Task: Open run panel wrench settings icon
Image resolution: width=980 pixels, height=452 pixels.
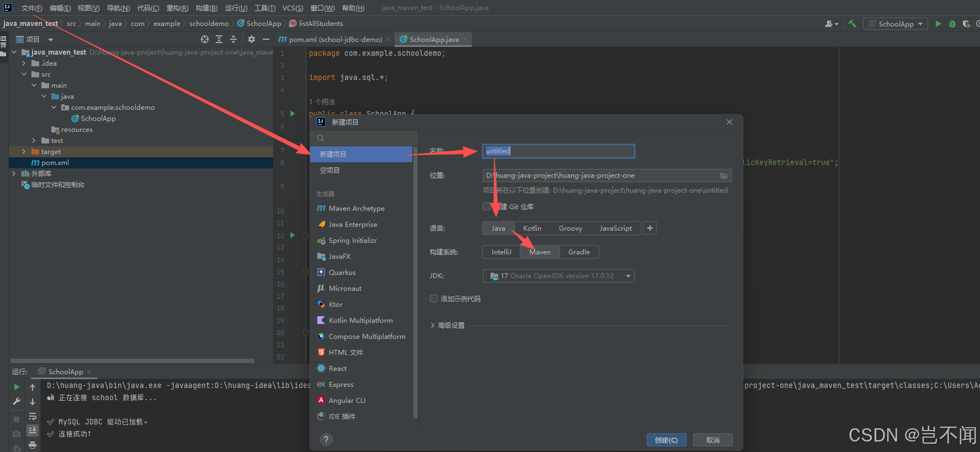Action: pyautogui.click(x=17, y=401)
